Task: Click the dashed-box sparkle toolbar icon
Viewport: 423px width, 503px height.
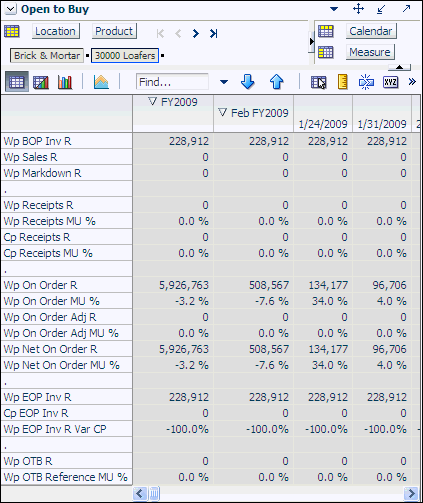Action: 366,82
